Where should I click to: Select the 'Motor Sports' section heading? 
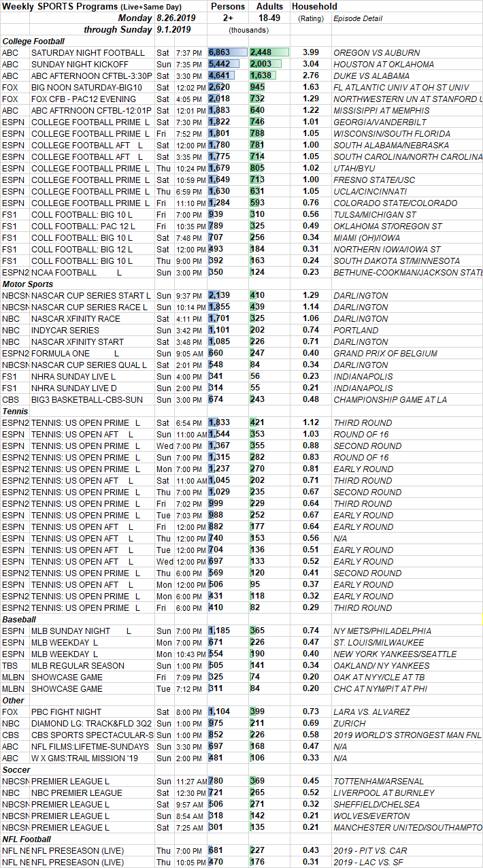point(27,284)
